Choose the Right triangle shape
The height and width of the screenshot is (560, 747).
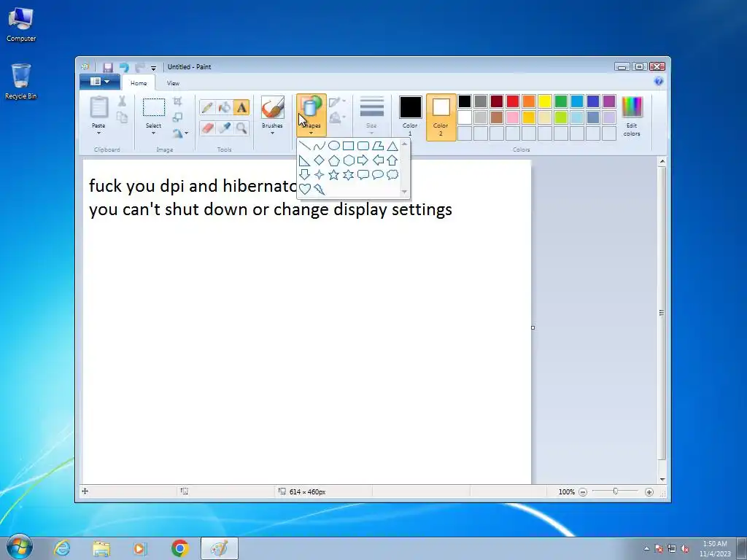click(304, 160)
